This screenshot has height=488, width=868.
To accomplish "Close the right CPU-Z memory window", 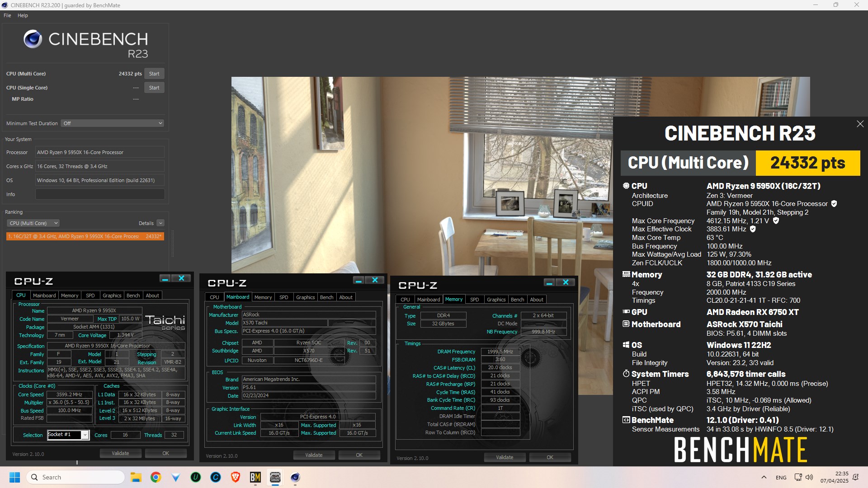I will 566,283.
